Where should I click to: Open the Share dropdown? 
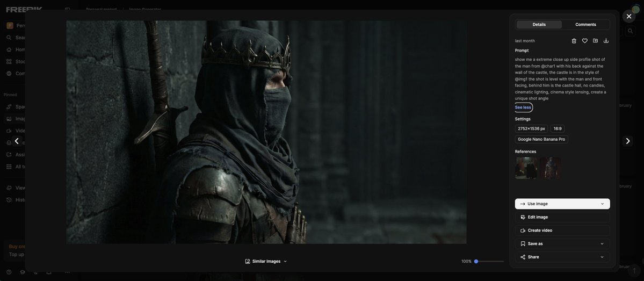tap(562, 257)
